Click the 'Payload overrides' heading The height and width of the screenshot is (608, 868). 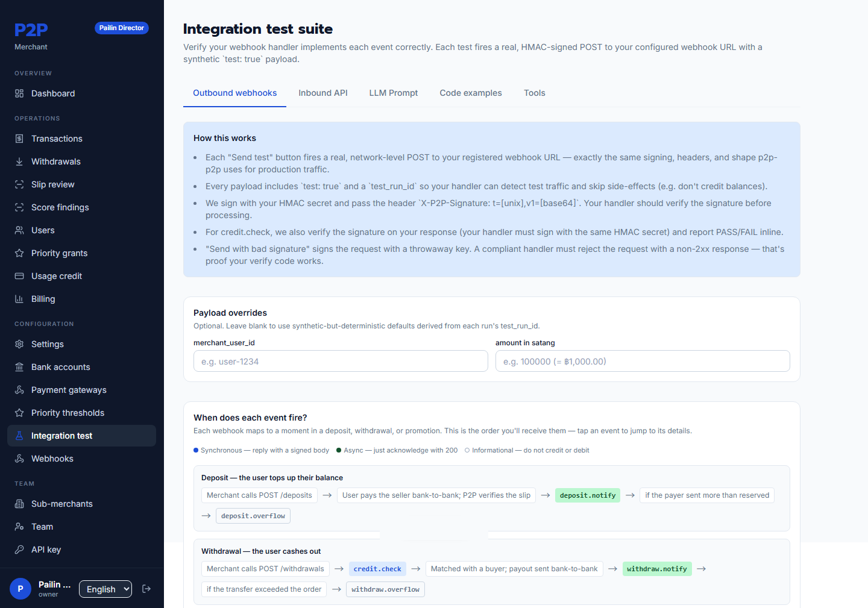230,313
